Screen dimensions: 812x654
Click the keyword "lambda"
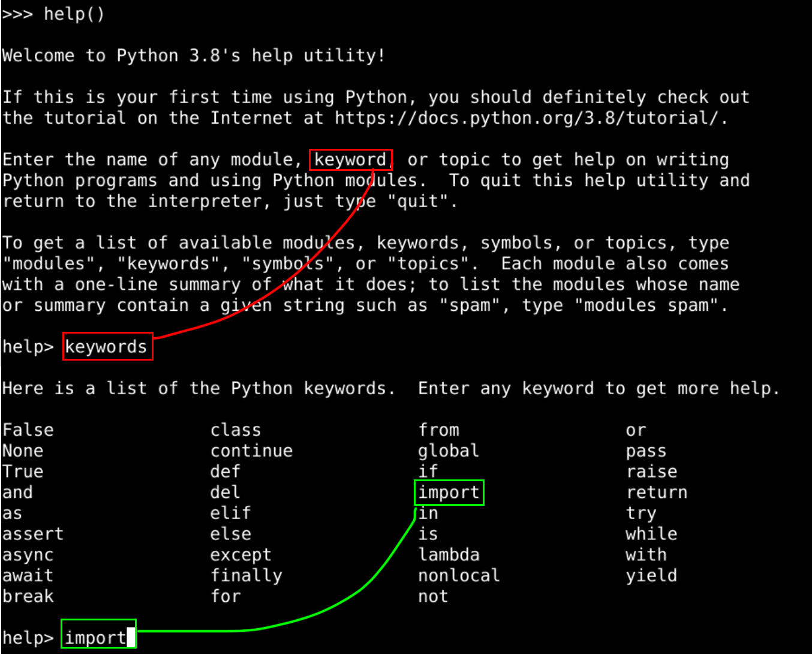[449, 555]
